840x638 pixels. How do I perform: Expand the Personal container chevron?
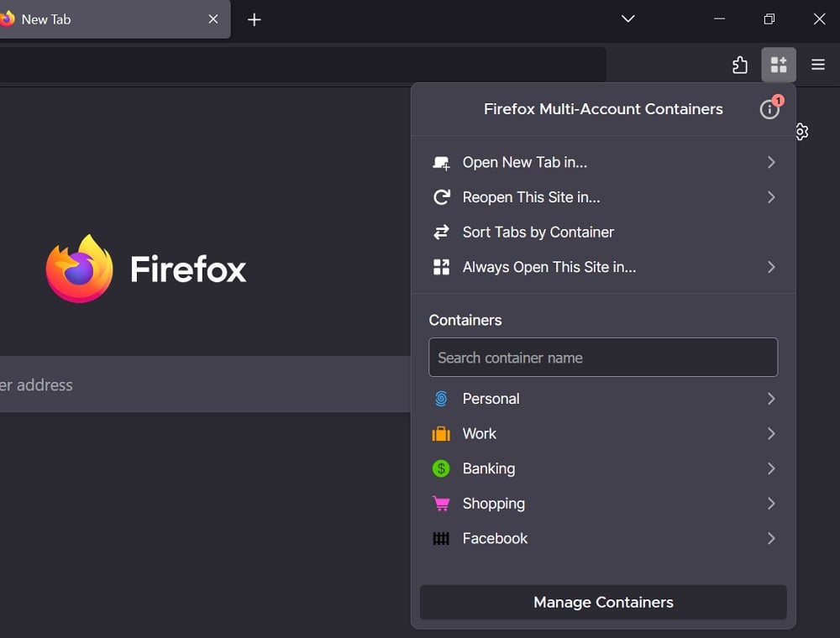[x=771, y=399]
